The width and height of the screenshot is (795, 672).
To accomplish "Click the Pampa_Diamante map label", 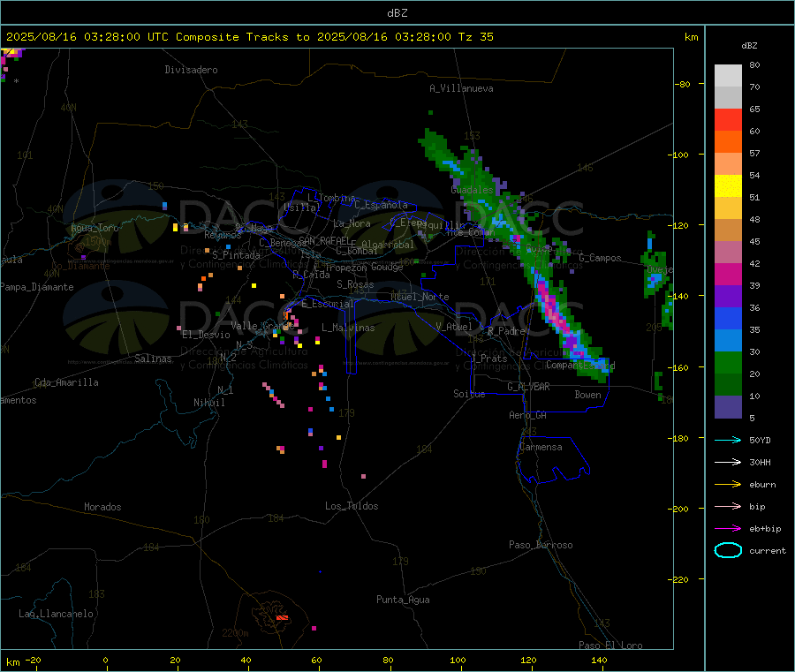I will [37, 287].
